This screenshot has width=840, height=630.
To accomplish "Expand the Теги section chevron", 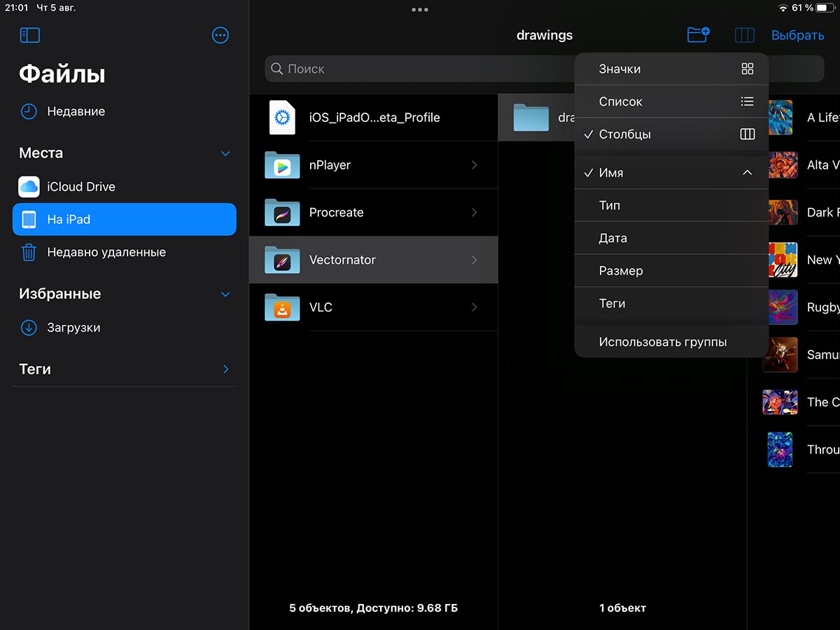I will 225,369.
